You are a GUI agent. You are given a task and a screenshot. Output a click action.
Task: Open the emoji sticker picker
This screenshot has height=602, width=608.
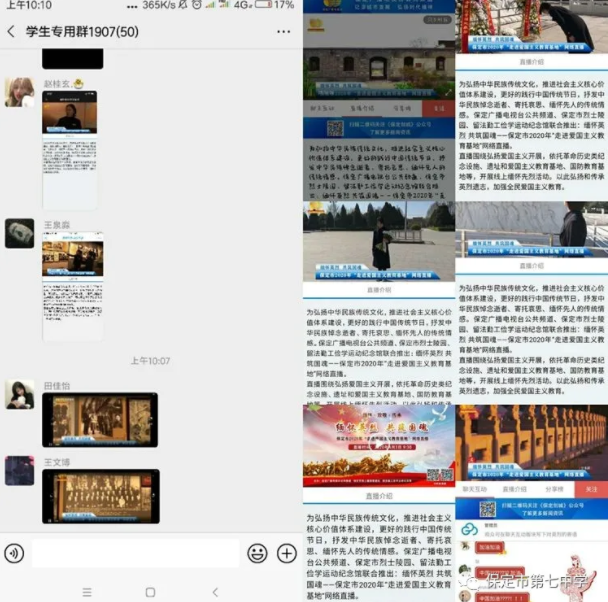point(257,553)
